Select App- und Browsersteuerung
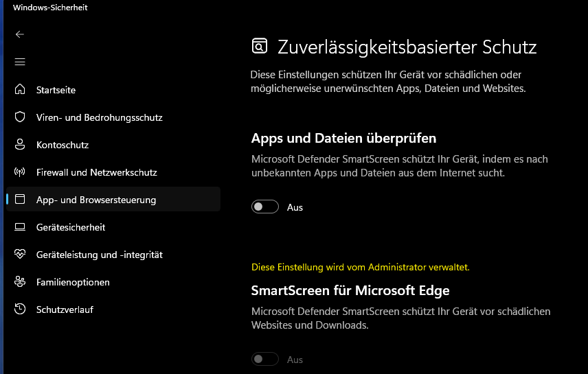This screenshot has height=374, width=588. 113,200
